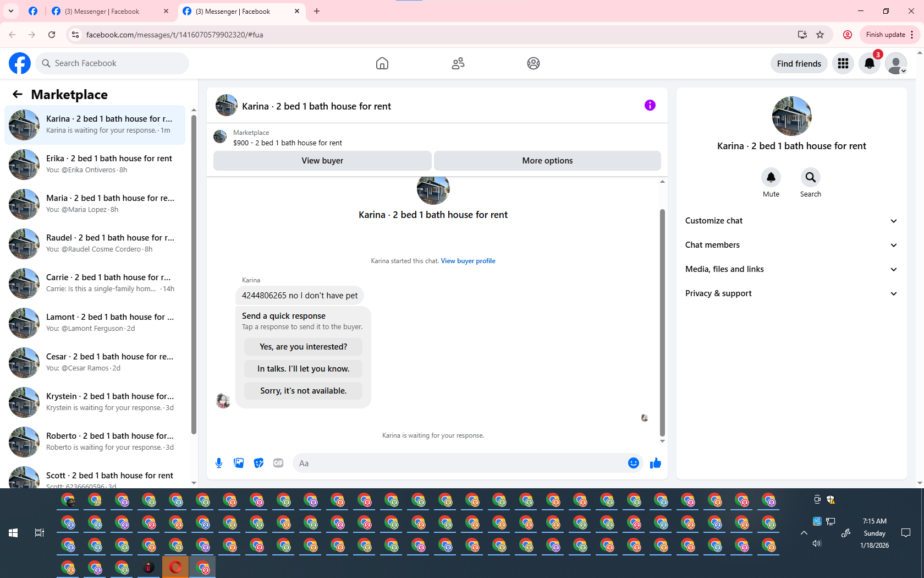Open the Friends icon in top navigation
This screenshot has width=924, height=578.
point(458,63)
